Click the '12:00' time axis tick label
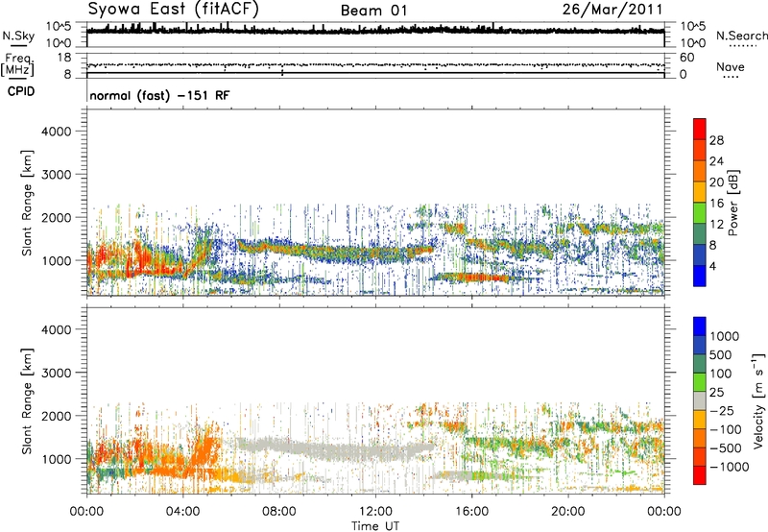This screenshot has height=532, width=768. coord(375,512)
